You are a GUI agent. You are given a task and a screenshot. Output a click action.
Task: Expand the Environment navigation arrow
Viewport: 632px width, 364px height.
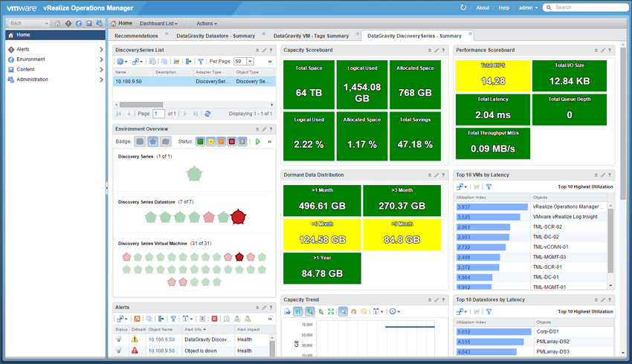click(x=101, y=59)
